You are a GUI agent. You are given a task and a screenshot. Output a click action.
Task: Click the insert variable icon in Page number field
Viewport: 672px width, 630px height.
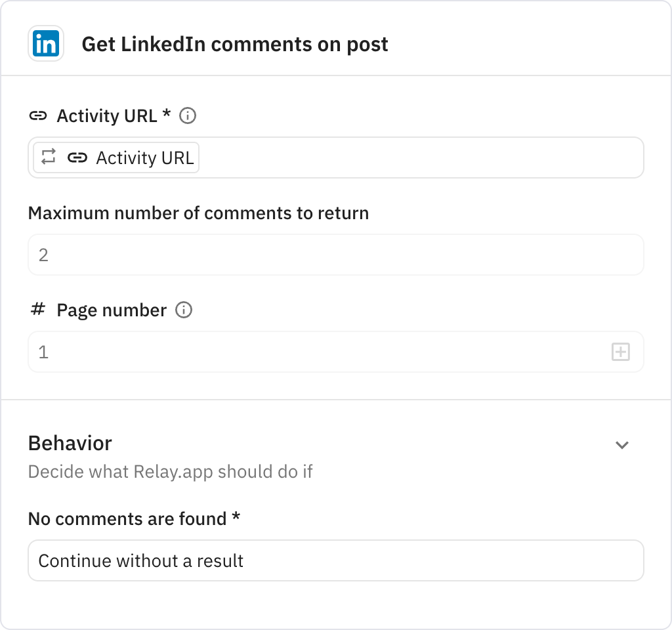click(620, 352)
